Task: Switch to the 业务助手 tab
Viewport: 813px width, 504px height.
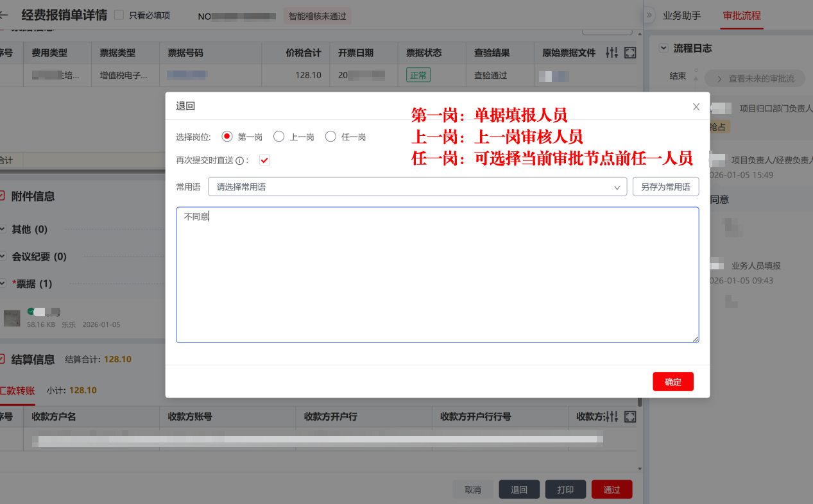Action: point(681,15)
